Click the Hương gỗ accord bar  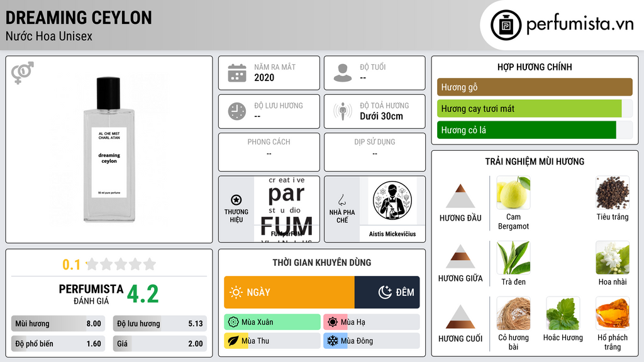[x=535, y=87]
